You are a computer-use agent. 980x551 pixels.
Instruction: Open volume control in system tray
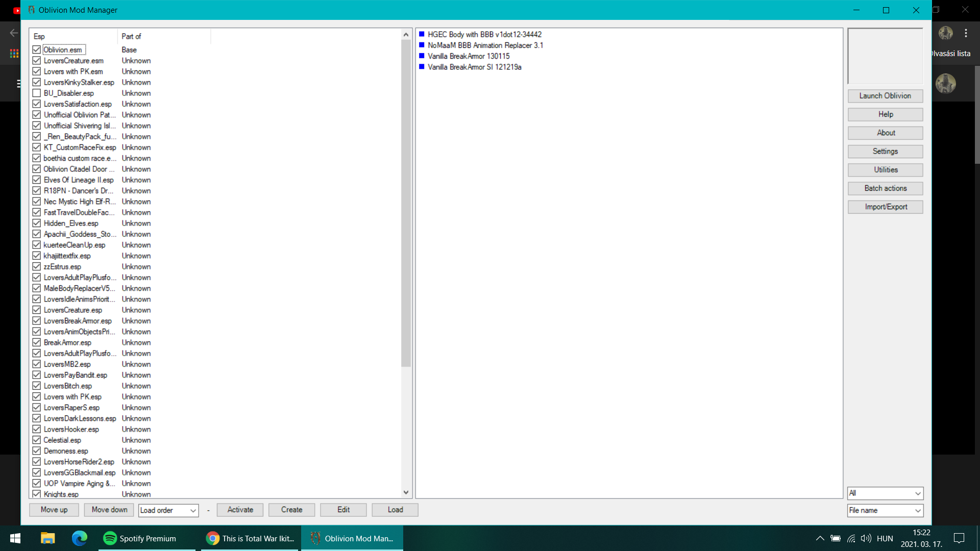coord(866,538)
